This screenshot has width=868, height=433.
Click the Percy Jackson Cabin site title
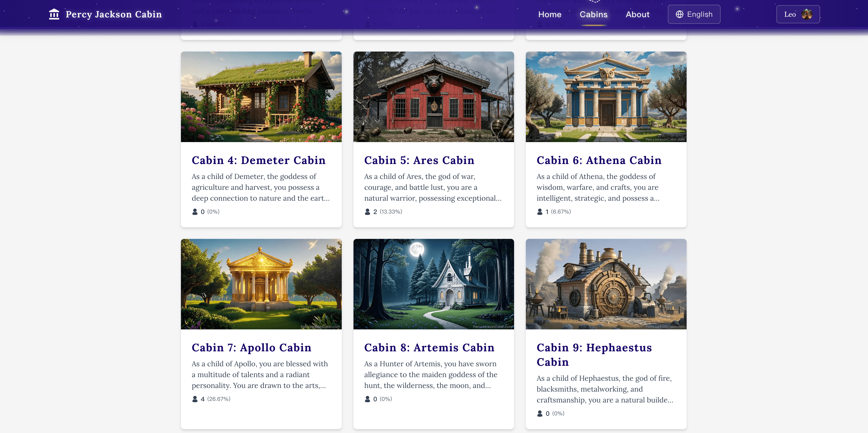point(114,14)
